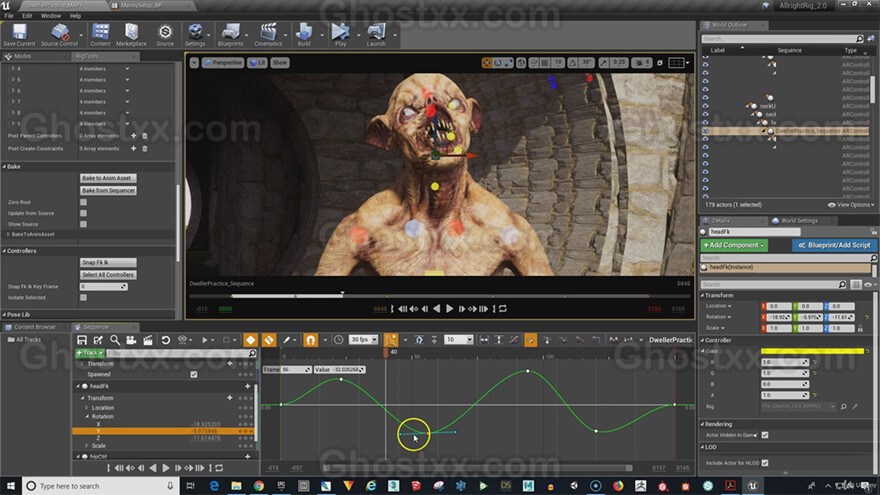Screen dimensions: 880x495
Task: Toggle the orange magnet snapping button
Action: click(310, 340)
